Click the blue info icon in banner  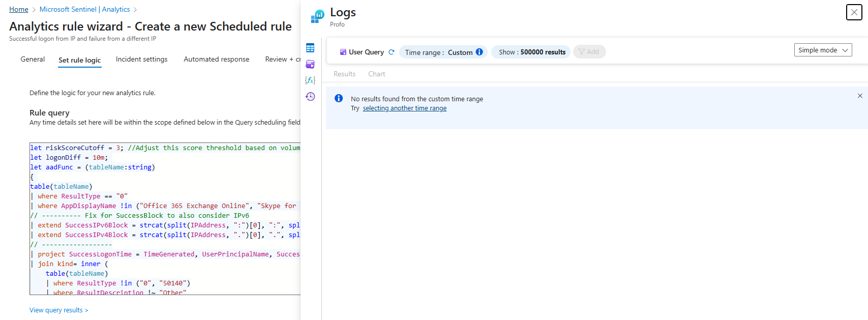tap(339, 98)
